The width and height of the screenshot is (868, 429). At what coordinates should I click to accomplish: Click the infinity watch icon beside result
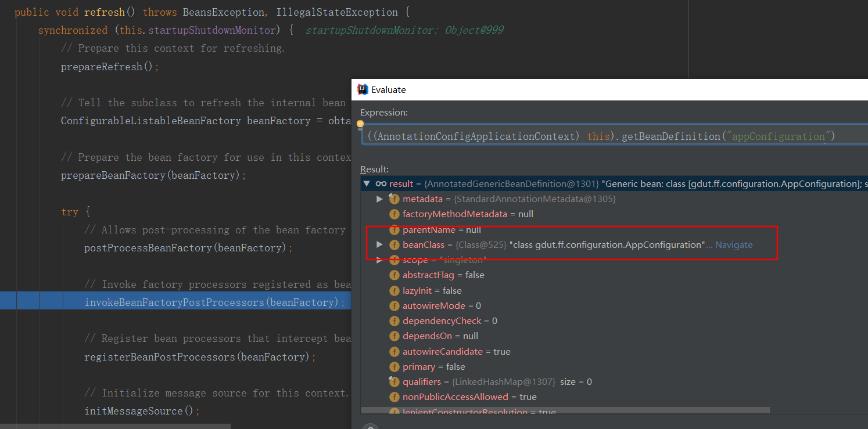(381, 183)
